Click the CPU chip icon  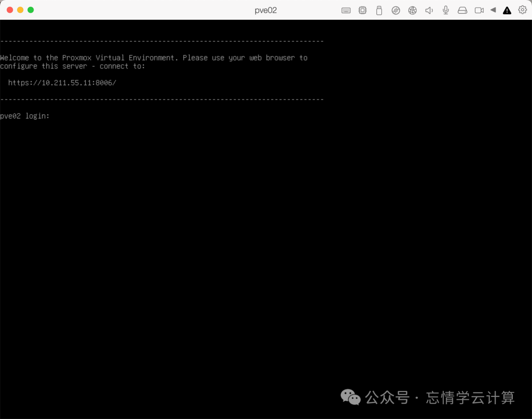(x=363, y=10)
